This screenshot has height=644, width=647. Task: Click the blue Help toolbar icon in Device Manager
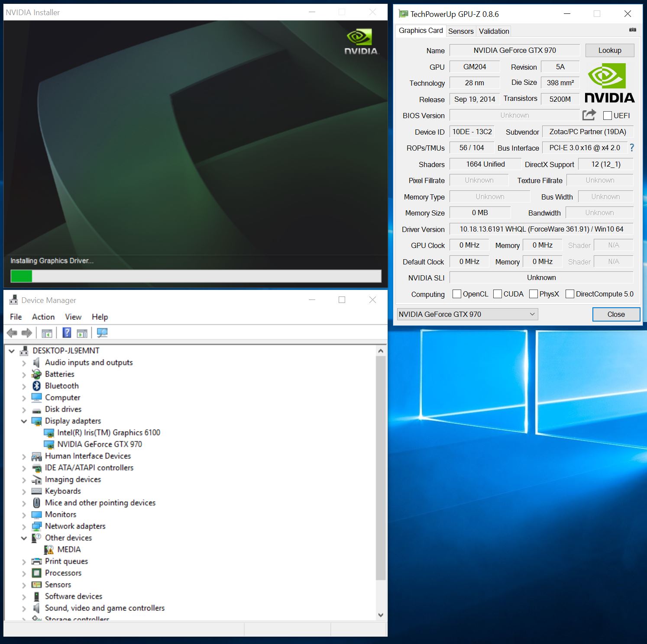click(x=67, y=332)
